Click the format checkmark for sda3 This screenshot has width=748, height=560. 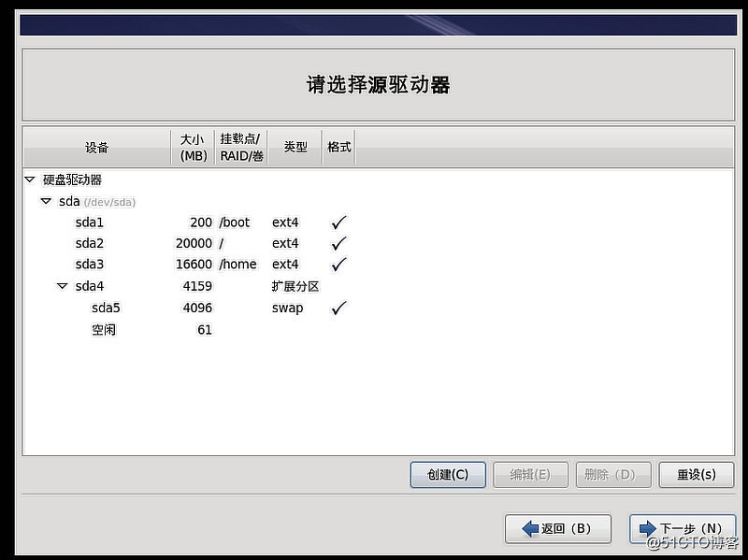point(338,265)
